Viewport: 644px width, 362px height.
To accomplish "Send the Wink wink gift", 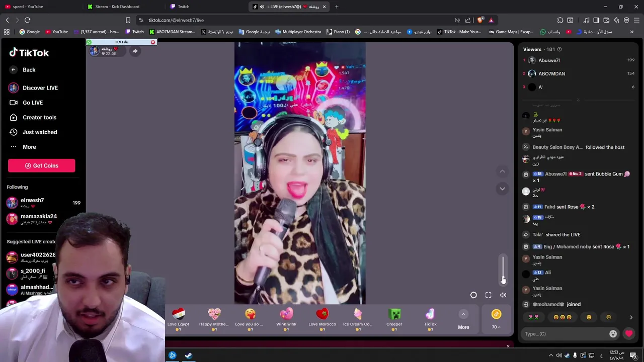I will [x=286, y=319].
